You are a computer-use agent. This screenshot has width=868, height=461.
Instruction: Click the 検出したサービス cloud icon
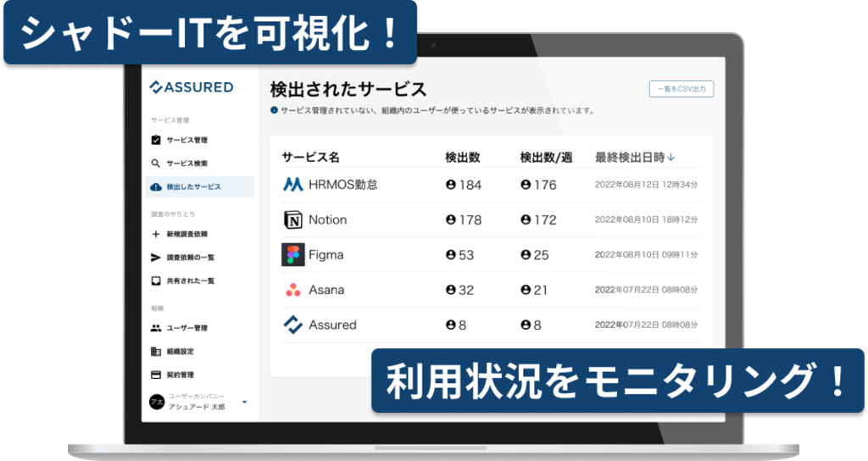click(x=156, y=187)
